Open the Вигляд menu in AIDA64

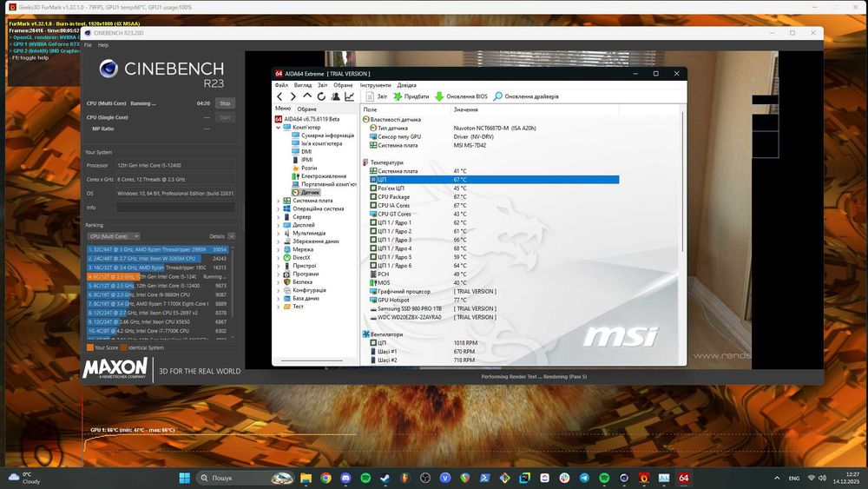(303, 85)
